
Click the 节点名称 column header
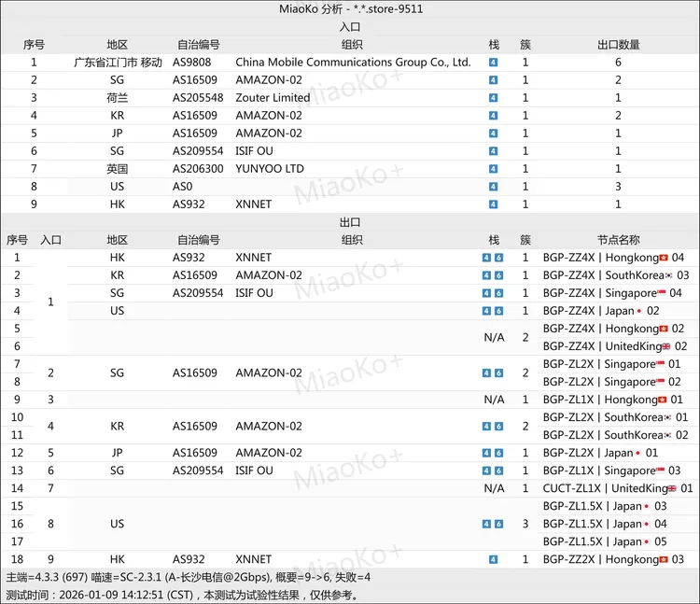coord(618,240)
